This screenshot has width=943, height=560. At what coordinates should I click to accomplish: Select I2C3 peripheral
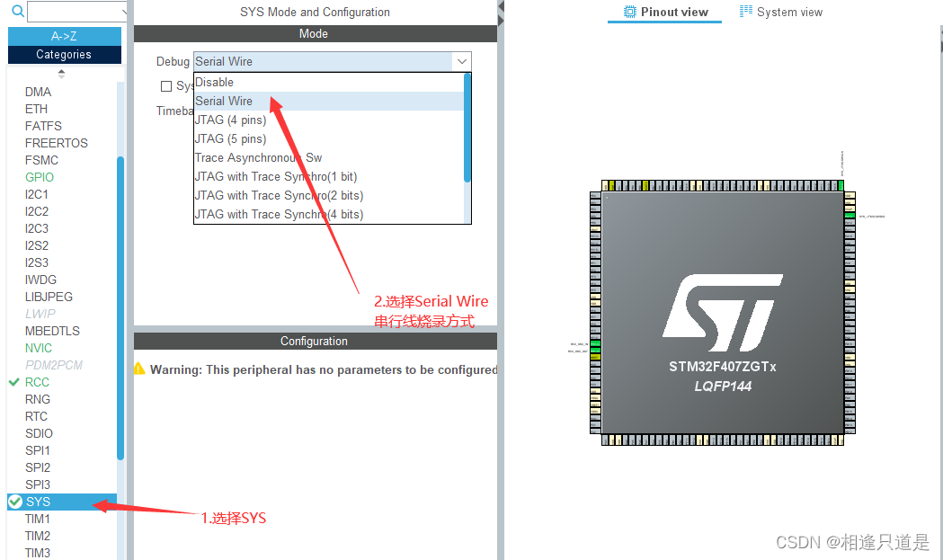pyautogui.click(x=36, y=228)
